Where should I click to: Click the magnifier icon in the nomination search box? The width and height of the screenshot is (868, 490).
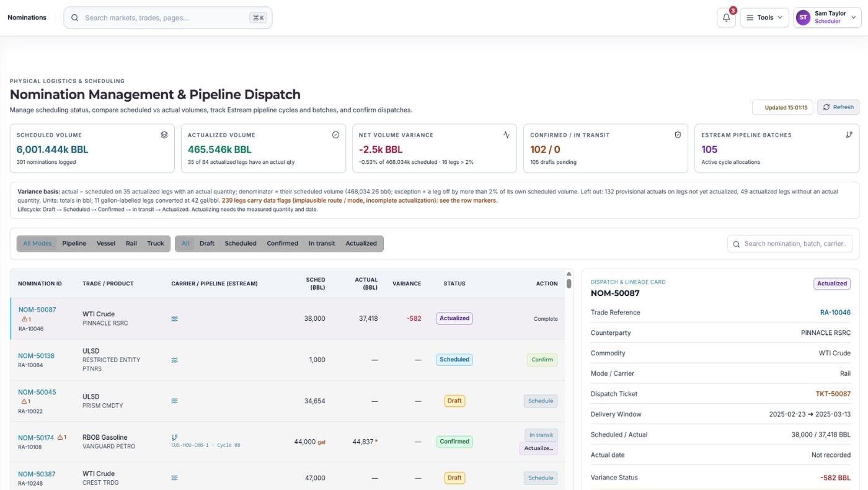pyautogui.click(x=737, y=244)
